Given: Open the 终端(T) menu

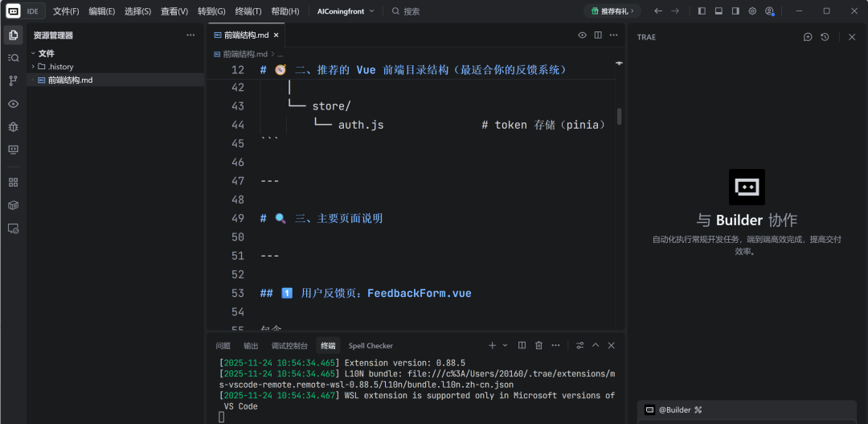Looking at the screenshot, I should 248,11.
